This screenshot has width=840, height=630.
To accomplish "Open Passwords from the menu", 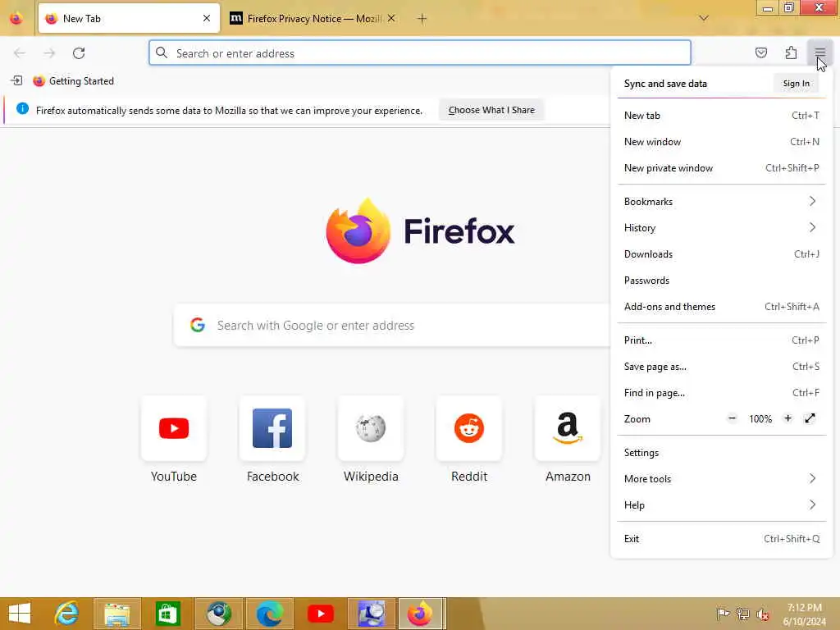I will click(722, 281).
